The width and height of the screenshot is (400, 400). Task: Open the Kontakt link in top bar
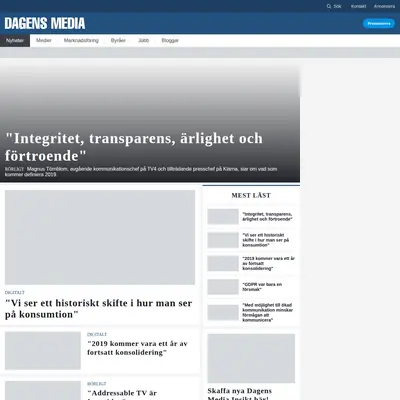(x=358, y=6)
